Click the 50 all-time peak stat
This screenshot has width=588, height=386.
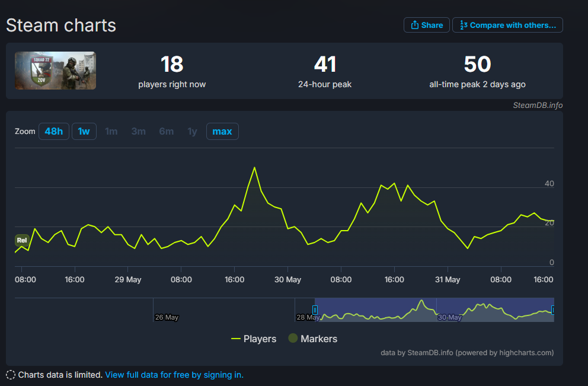[477, 71]
